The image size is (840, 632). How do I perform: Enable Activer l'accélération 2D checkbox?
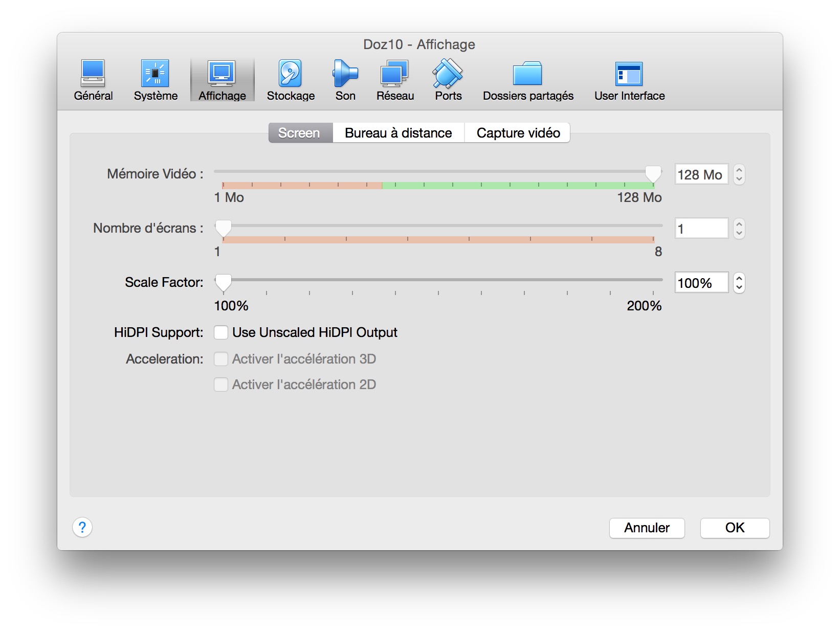(221, 385)
